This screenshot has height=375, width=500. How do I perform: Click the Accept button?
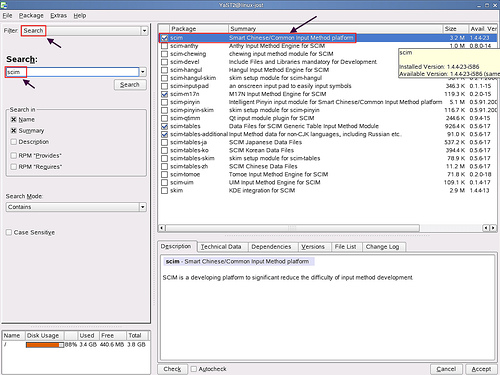point(481,369)
